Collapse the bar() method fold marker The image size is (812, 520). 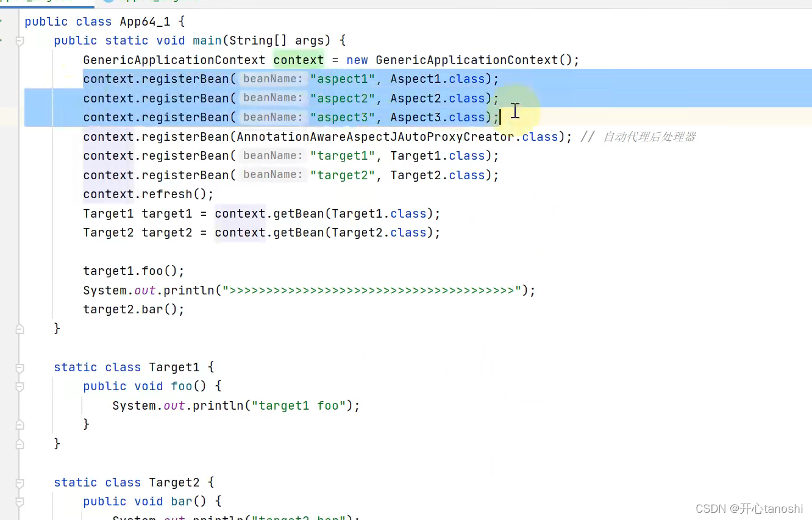(x=20, y=502)
